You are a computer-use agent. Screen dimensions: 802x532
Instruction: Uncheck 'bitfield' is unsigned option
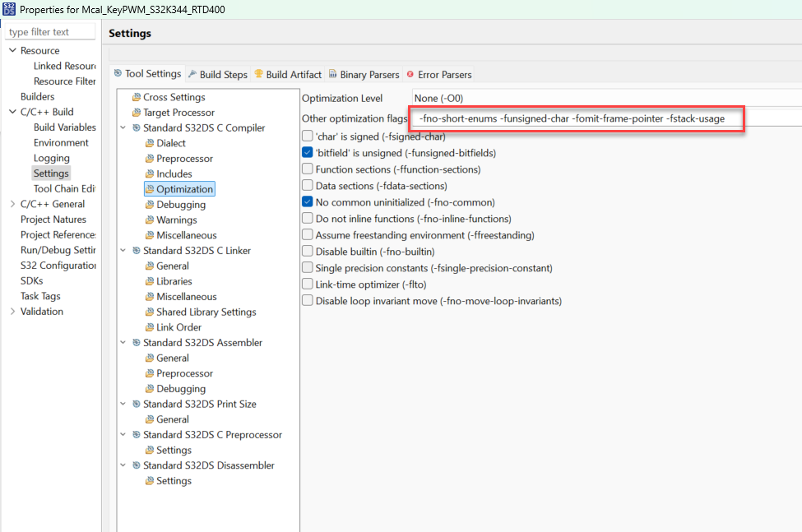(308, 153)
